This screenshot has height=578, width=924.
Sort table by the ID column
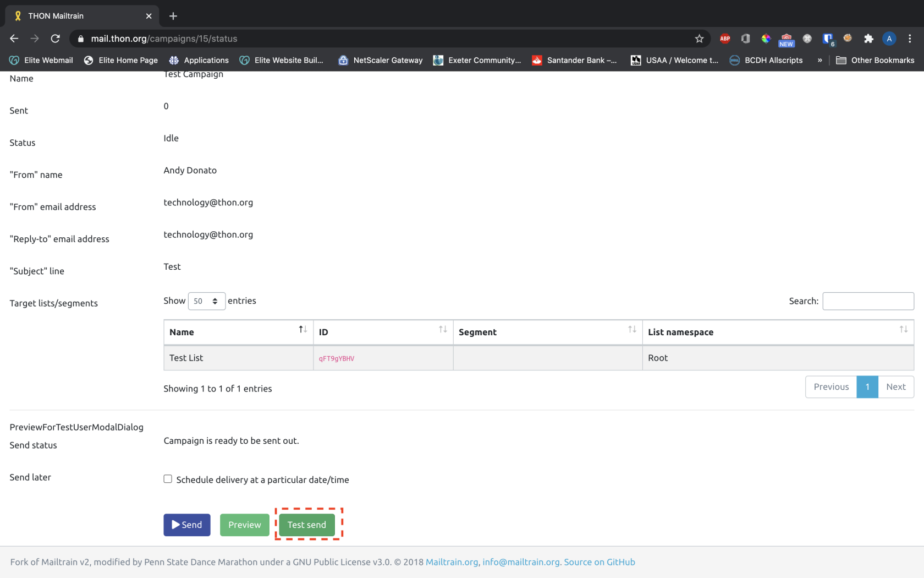click(383, 332)
